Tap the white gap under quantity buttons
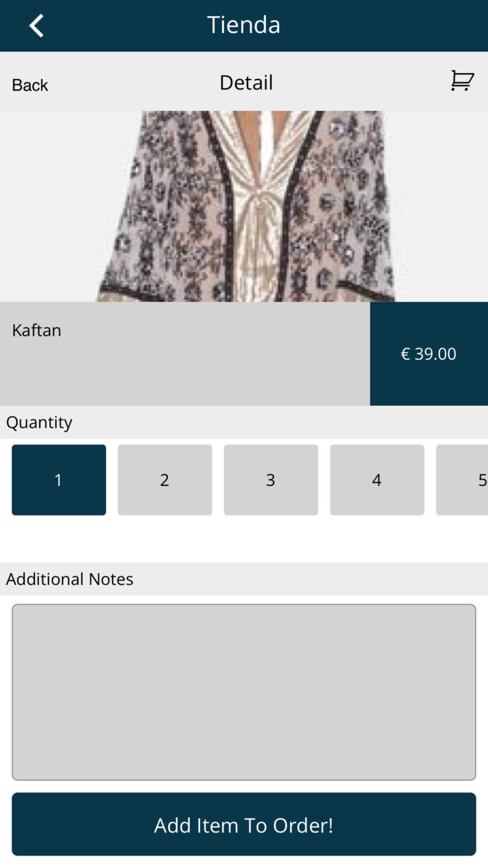The width and height of the screenshot is (488, 868). (244, 539)
